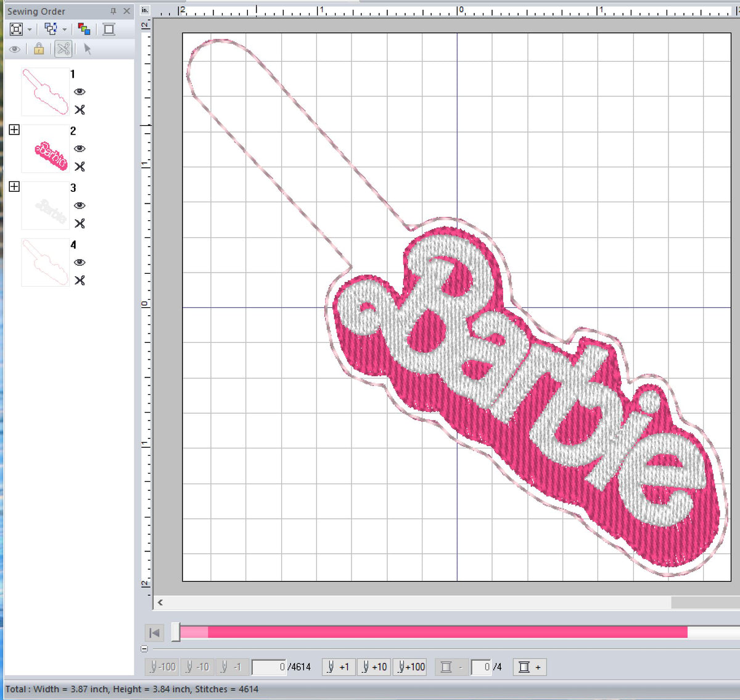Image resolution: width=740 pixels, height=700 pixels.
Task: Click the total stitches '/4614' text
Action: [300, 667]
